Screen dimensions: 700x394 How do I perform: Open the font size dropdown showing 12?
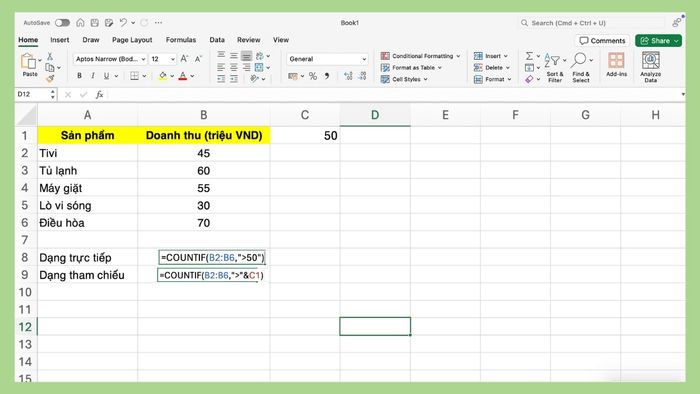(163, 59)
